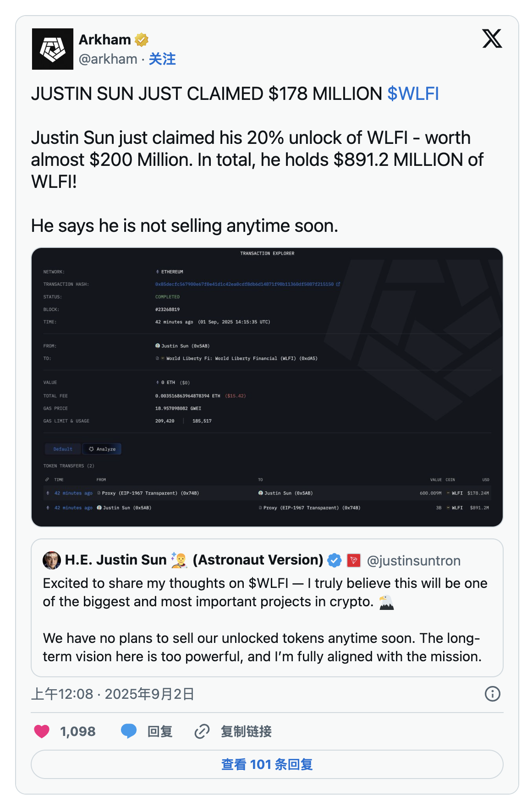The height and width of the screenshot is (812, 527).
Task: Like the tweet with the heart icon
Action: point(42,731)
